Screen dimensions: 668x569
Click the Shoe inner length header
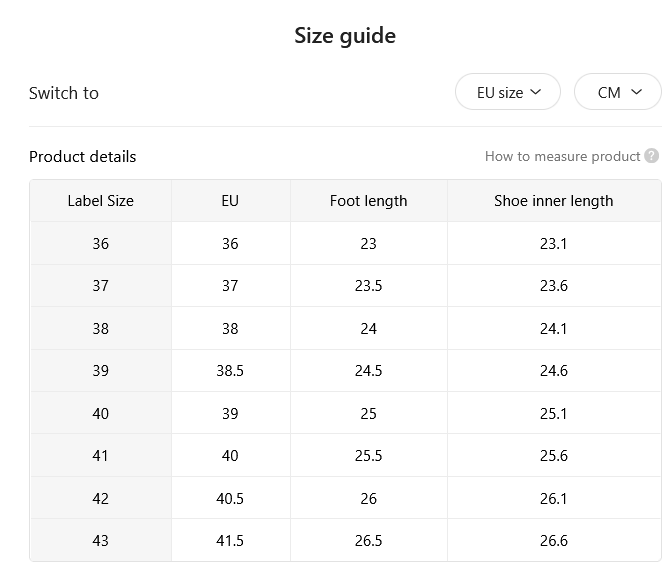[x=554, y=201]
